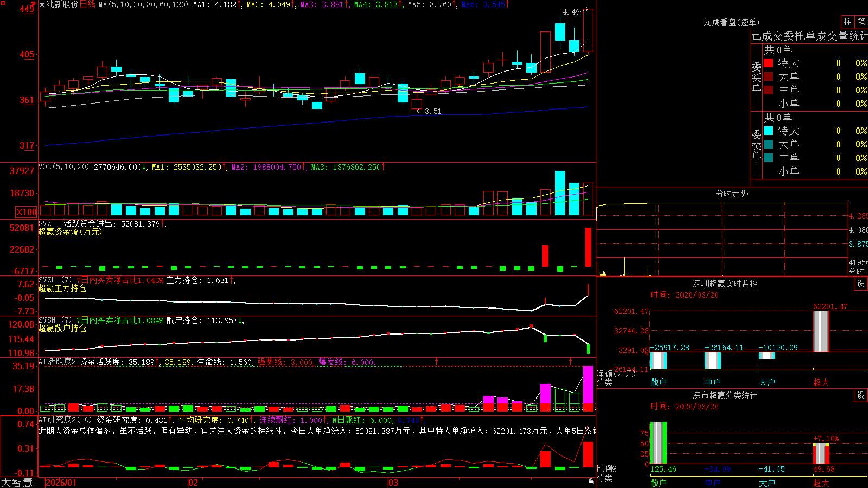Click the 委卖单 section label
Screen dimensions: 868x488
click(x=756, y=144)
